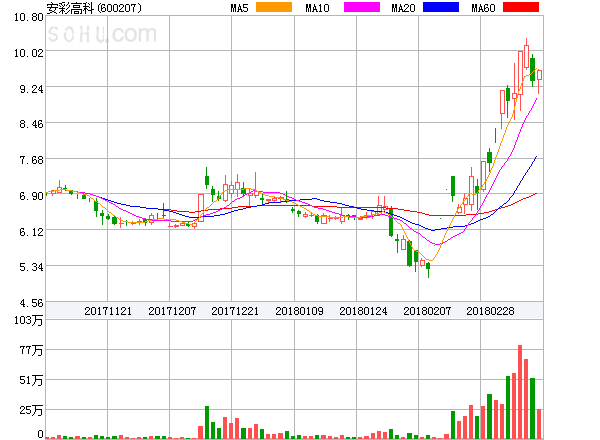Click the 20171207 date label
This screenshot has height=440, width=600.
point(172,311)
